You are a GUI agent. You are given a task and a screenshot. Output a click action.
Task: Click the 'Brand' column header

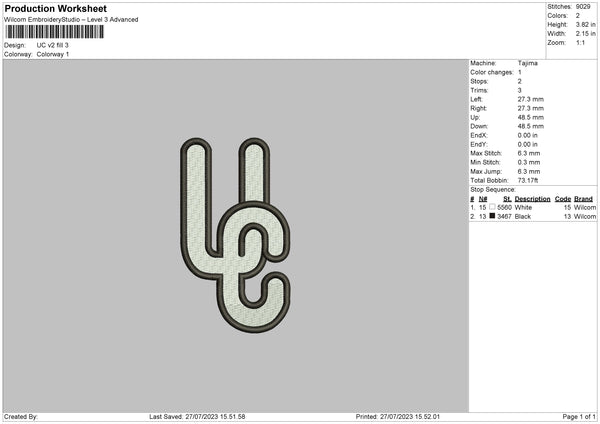[x=584, y=199]
